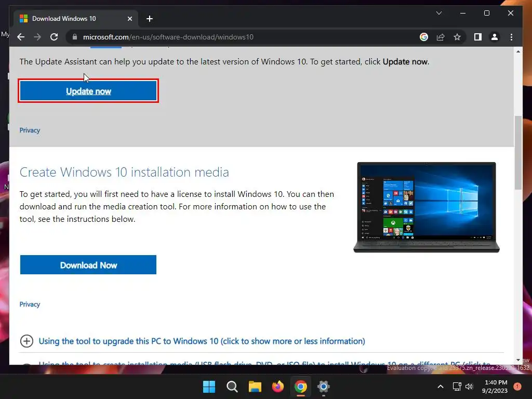Click the volume speaker tray icon
The image size is (532, 399).
(469, 387)
